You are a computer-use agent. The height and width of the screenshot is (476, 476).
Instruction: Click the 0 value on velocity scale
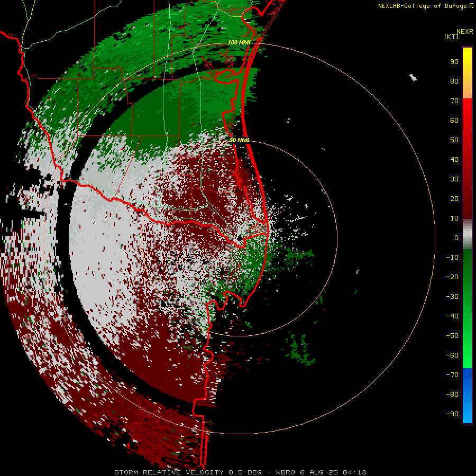(456, 237)
